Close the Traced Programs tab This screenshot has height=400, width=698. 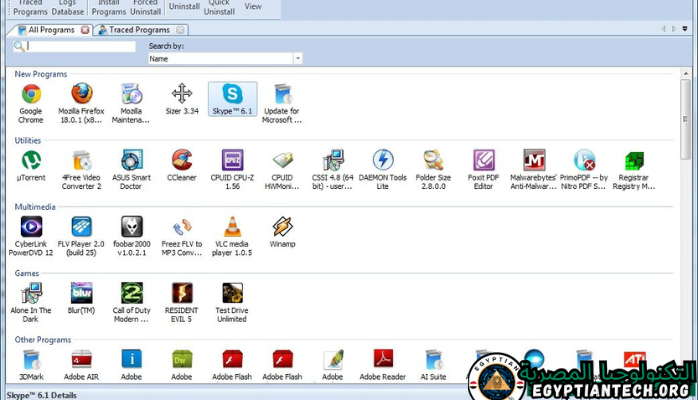[x=180, y=30]
